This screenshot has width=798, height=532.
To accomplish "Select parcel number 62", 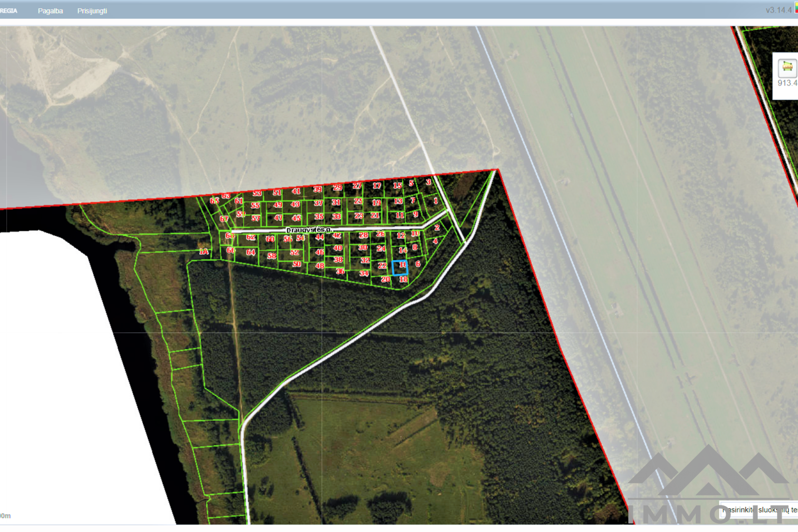I will [251, 237].
